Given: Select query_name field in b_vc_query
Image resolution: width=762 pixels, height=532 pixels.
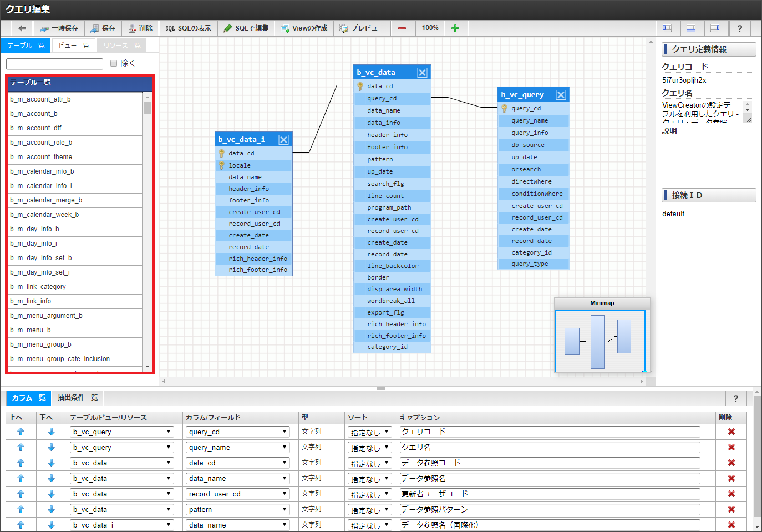Looking at the screenshot, I should click(534, 121).
